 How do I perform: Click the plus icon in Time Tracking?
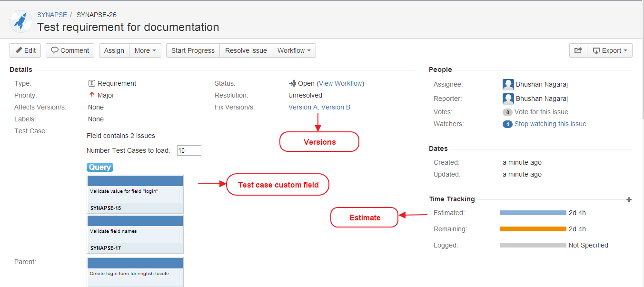coord(629,200)
